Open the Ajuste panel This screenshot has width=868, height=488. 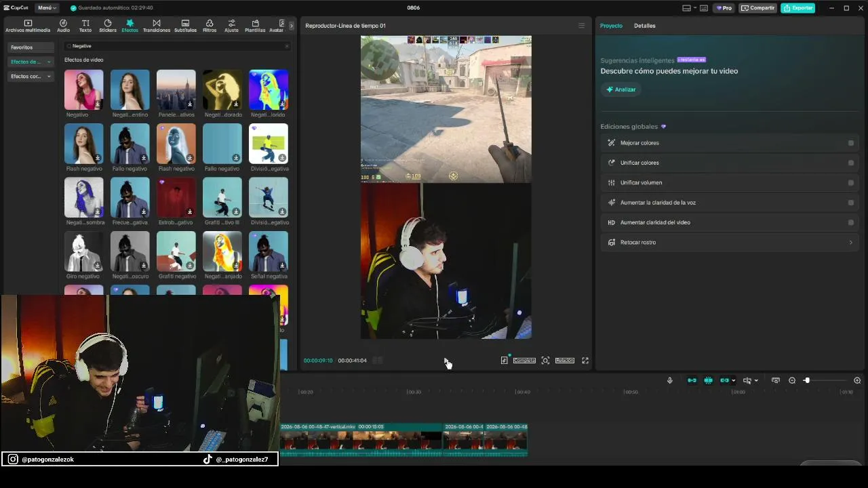(x=231, y=26)
